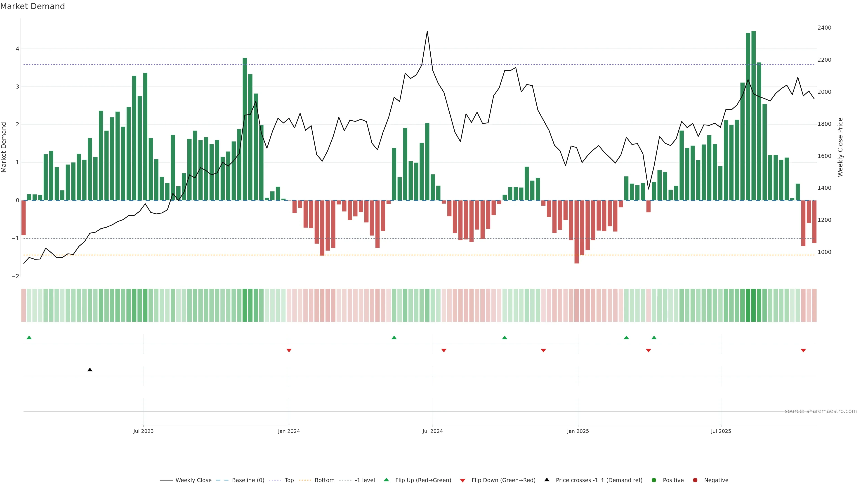The width and height of the screenshot is (868, 488).
Task: Click the black price-cross marker triangle
Action: coord(90,370)
